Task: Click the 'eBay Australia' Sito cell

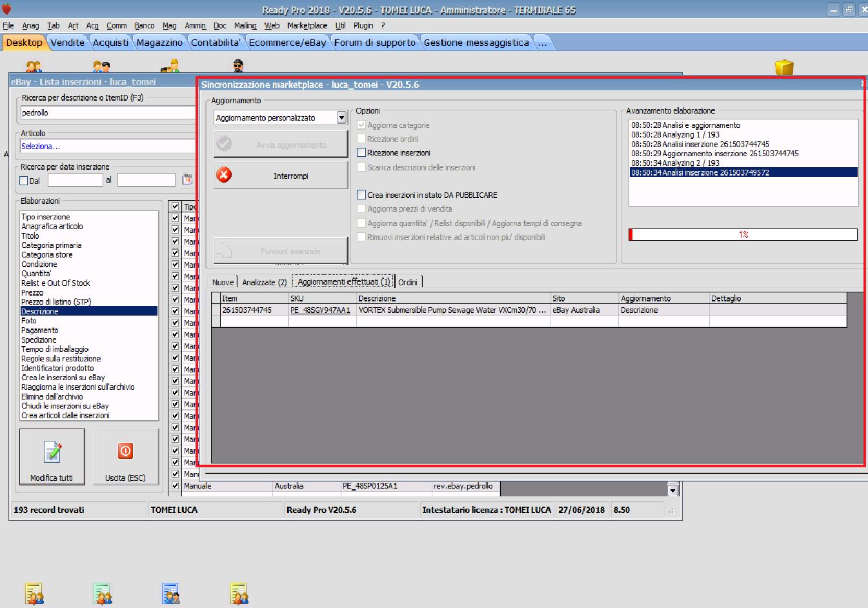Action: [x=584, y=310]
